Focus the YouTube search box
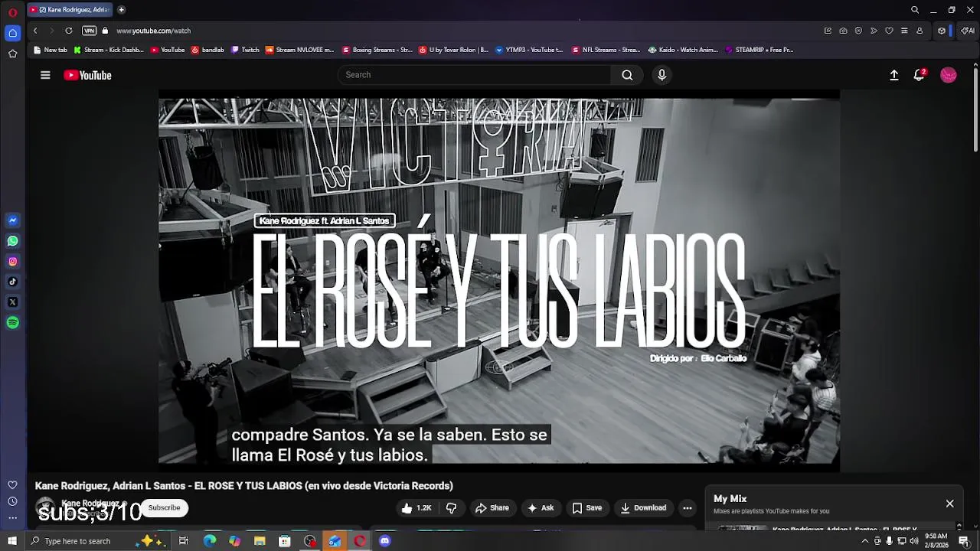The image size is (980, 551). coord(475,75)
